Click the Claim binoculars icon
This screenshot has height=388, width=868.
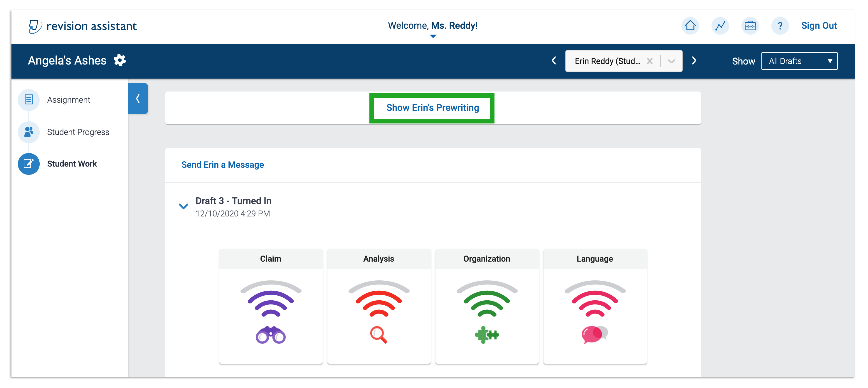pos(270,335)
